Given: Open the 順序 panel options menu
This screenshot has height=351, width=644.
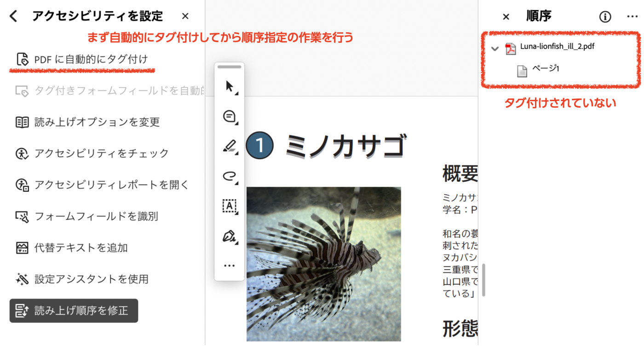Looking at the screenshot, I should point(632,17).
